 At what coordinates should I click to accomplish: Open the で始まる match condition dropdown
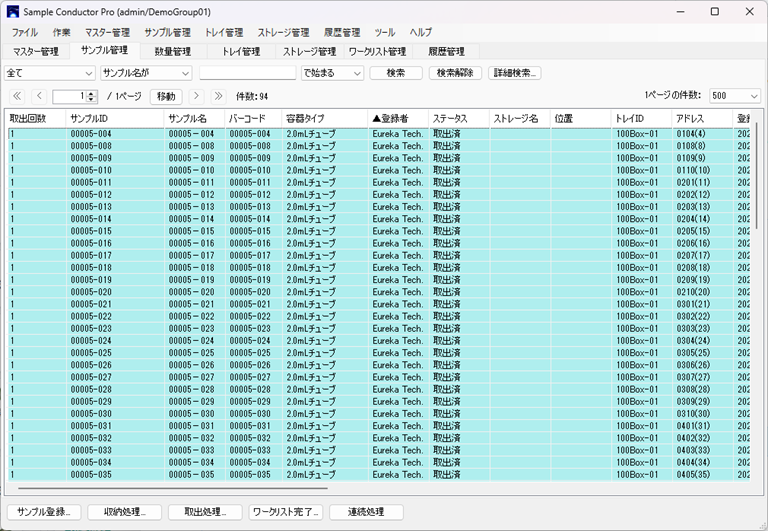(332, 73)
